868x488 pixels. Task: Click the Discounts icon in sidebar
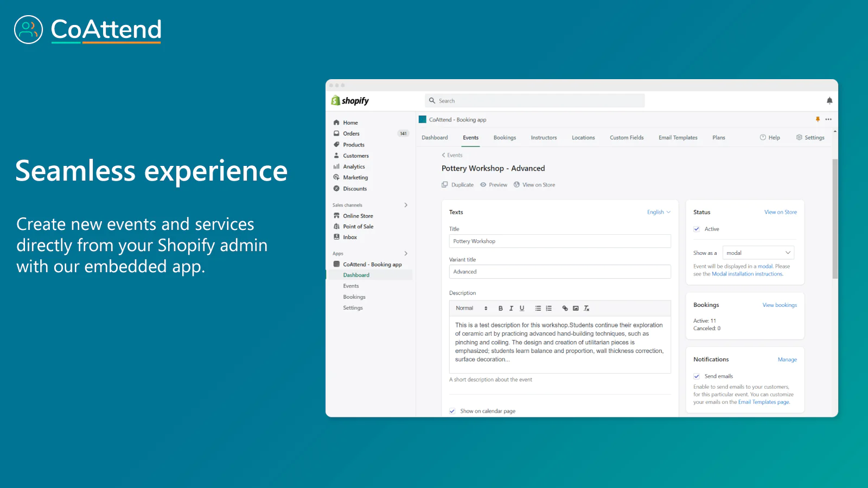[336, 189]
